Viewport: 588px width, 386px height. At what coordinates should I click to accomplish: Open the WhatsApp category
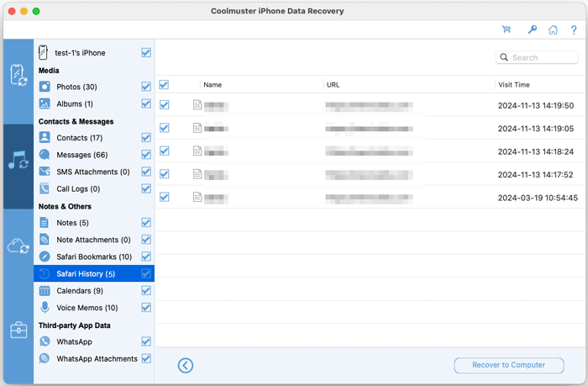click(74, 341)
